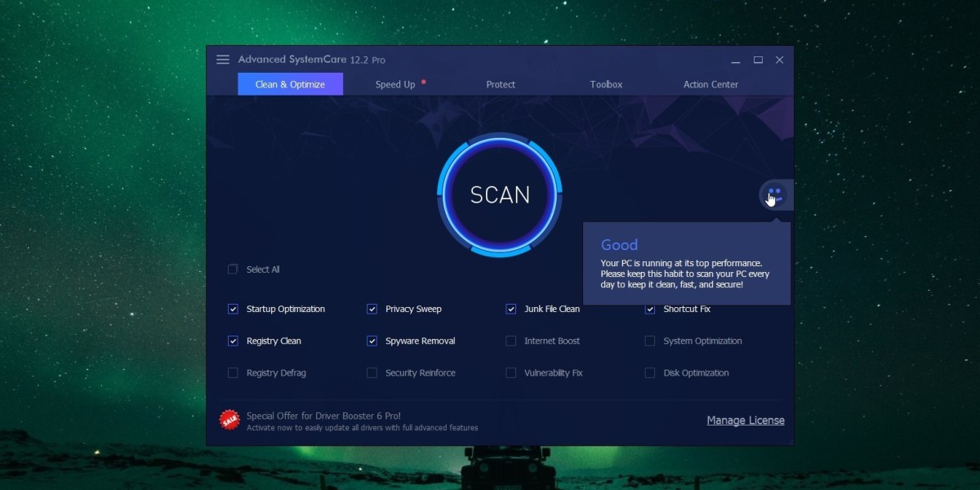Check the Disk Optimization option
The image size is (980, 490).
coord(650,372)
